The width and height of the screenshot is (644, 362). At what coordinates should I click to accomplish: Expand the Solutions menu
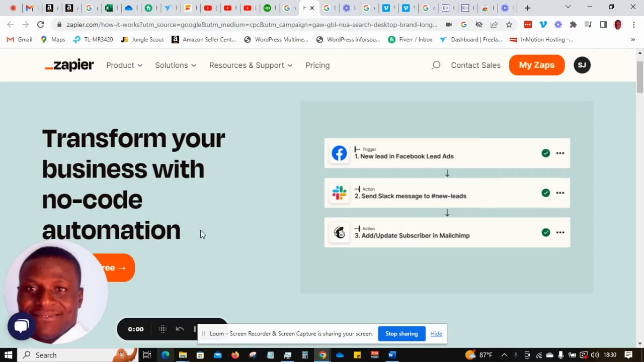click(176, 65)
